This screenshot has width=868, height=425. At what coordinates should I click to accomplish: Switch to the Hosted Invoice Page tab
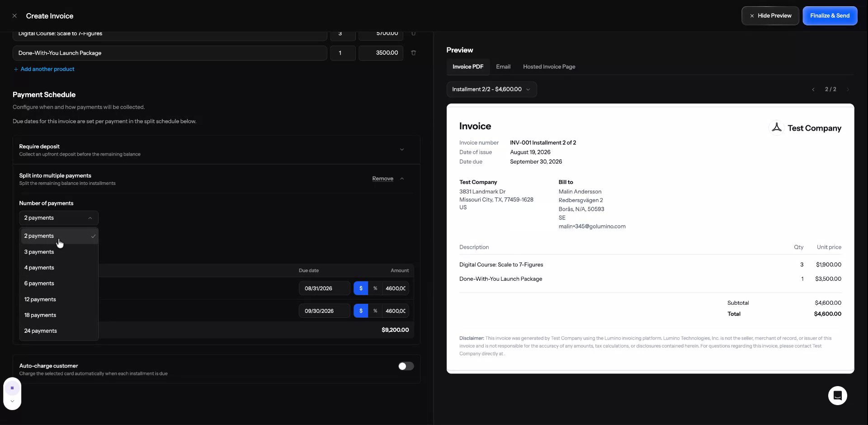tap(549, 67)
